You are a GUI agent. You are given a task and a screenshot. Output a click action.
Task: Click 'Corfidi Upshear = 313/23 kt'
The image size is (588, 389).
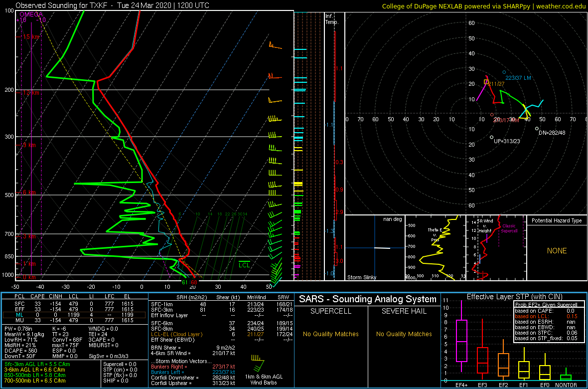coord(193,383)
